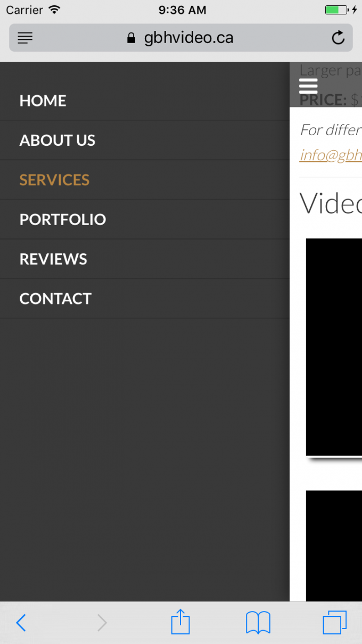Open the ABOUT US menu item
362x644 pixels.
(x=145, y=140)
